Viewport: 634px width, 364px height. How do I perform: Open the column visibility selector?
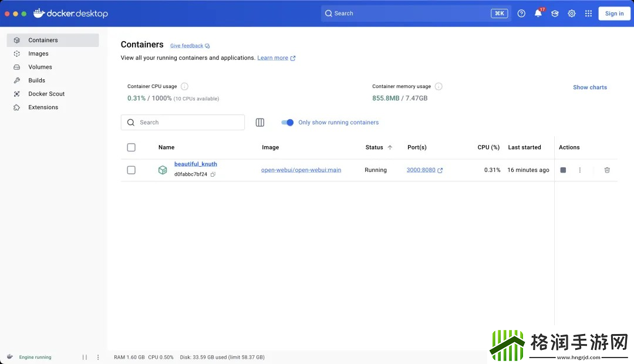click(x=260, y=122)
